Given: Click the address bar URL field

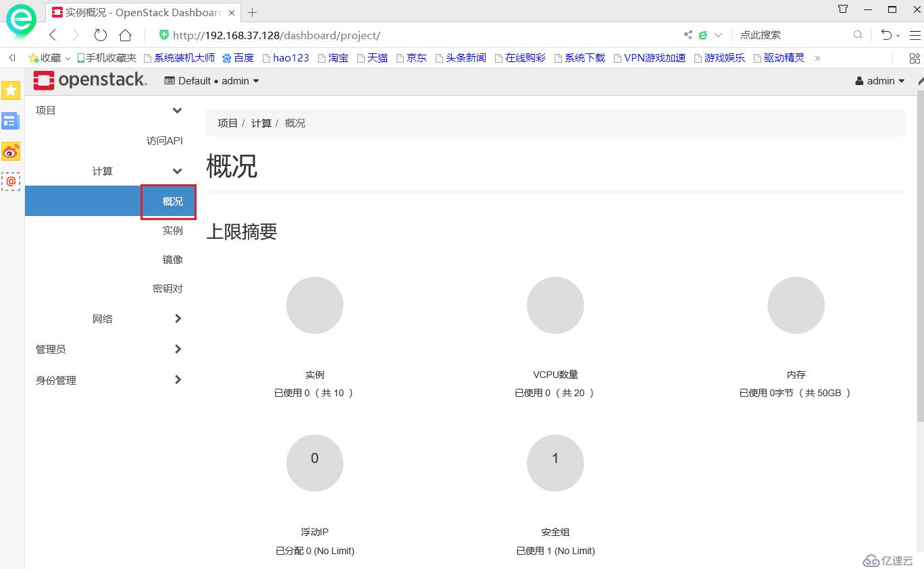Looking at the screenshot, I should (419, 35).
